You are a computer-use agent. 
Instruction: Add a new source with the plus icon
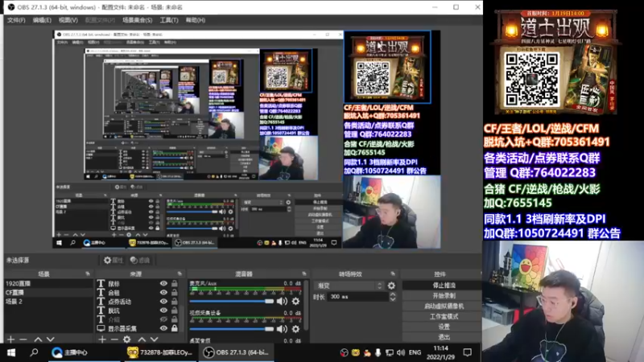click(x=102, y=339)
